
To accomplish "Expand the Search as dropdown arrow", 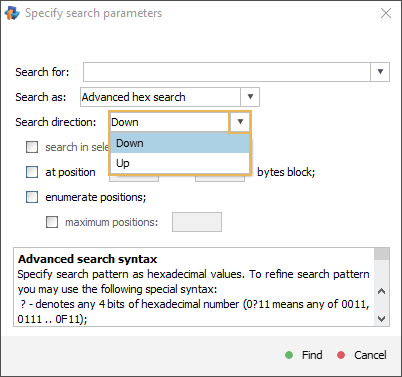I will point(250,97).
